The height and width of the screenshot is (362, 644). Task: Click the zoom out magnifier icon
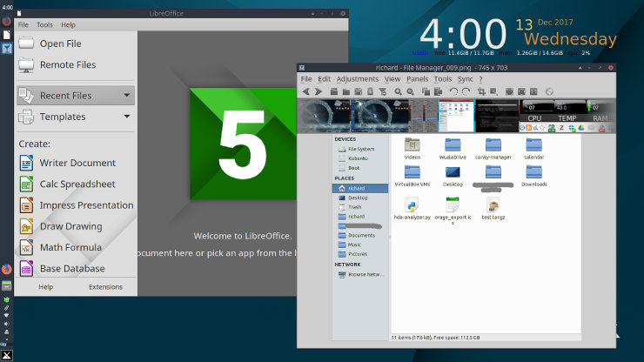410,91
